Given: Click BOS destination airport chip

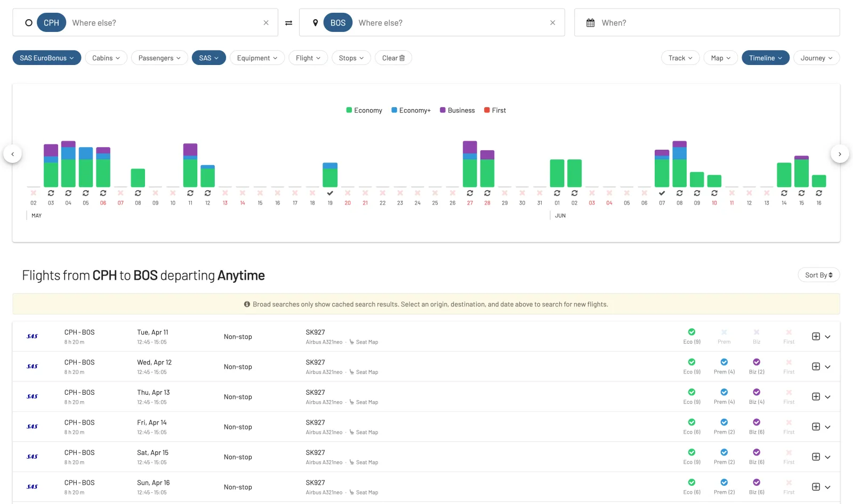Looking at the screenshot, I should click(x=338, y=23).
